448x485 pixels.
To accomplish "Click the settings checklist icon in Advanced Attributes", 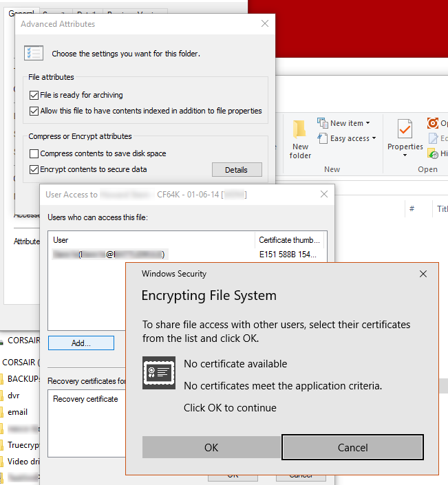I will 34,53.
